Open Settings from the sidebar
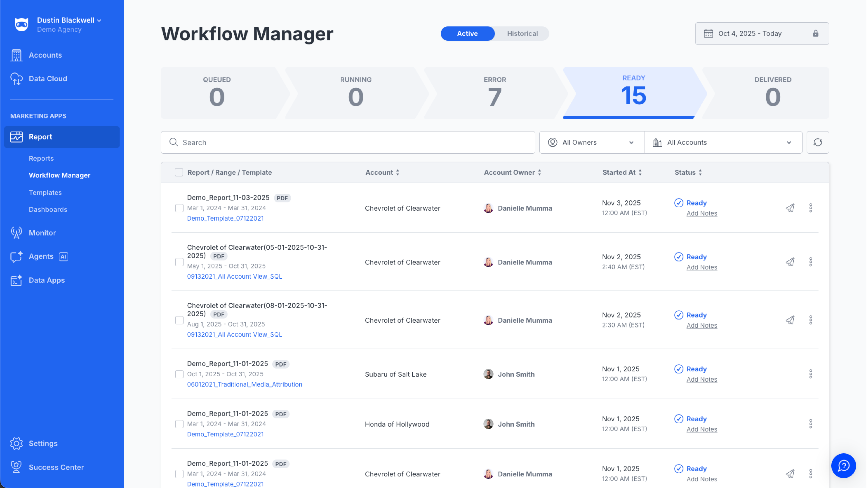This screenshot has height=488, width=868. pos(43,443)
